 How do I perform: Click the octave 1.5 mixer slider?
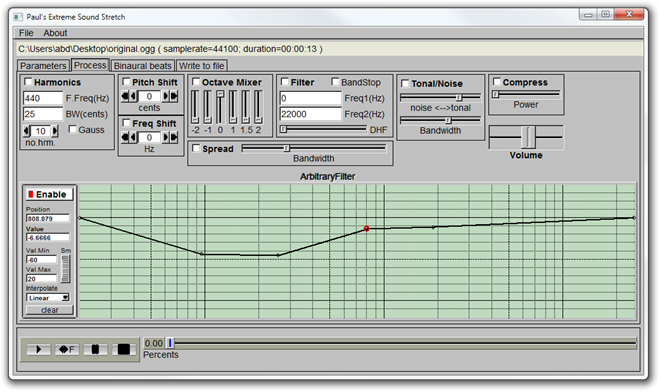coord(245,107)
